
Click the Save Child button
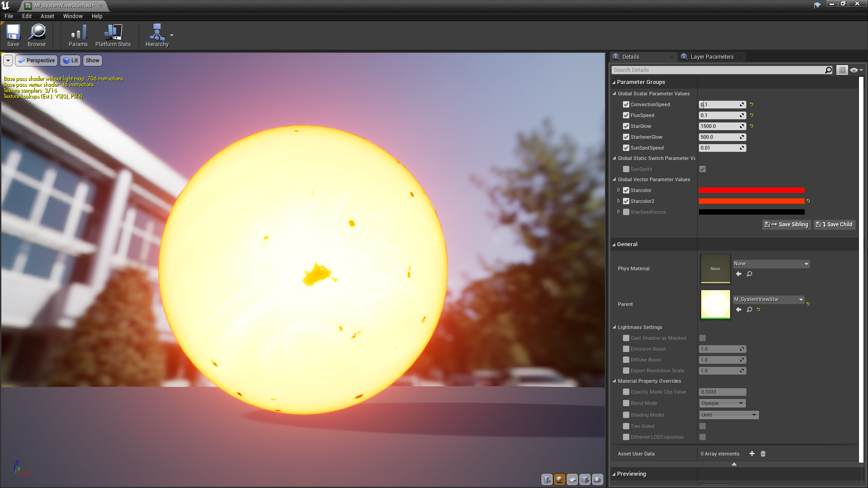(x=835, y=225)
